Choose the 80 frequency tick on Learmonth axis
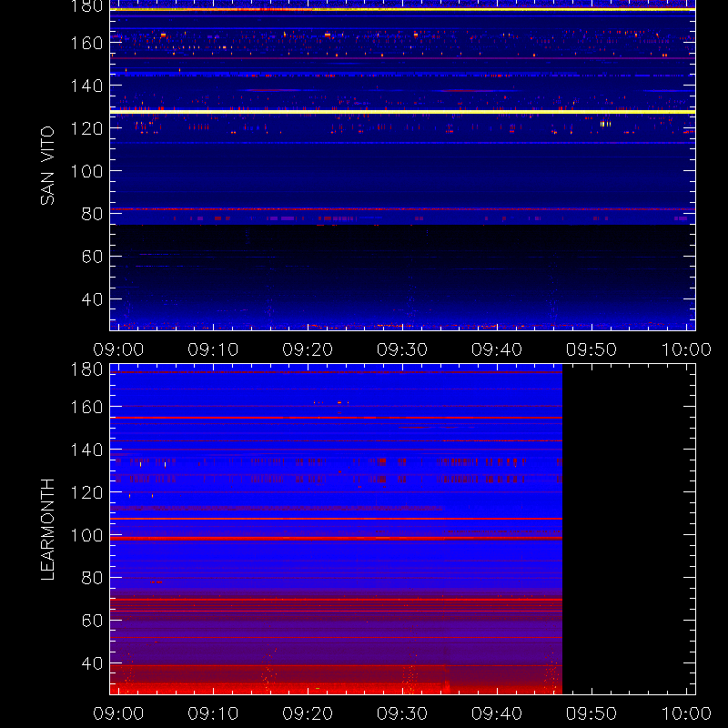 click(92, 578)
